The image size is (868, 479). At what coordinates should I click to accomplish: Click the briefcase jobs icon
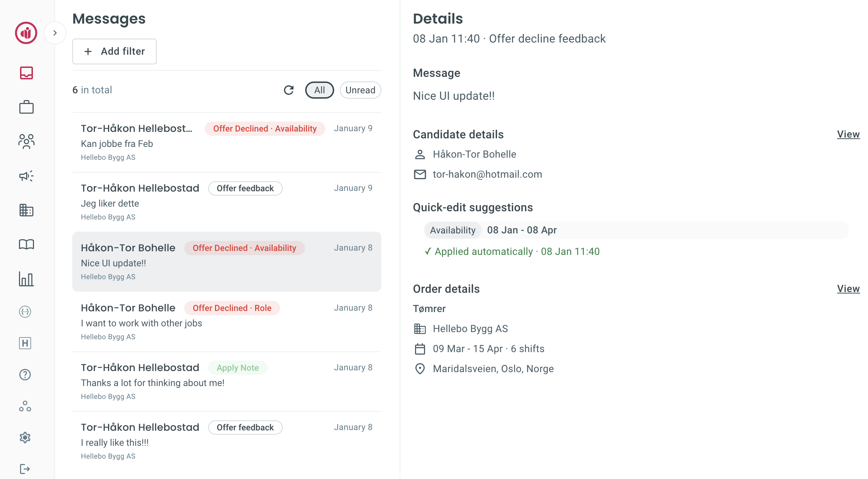click(26, 107)
